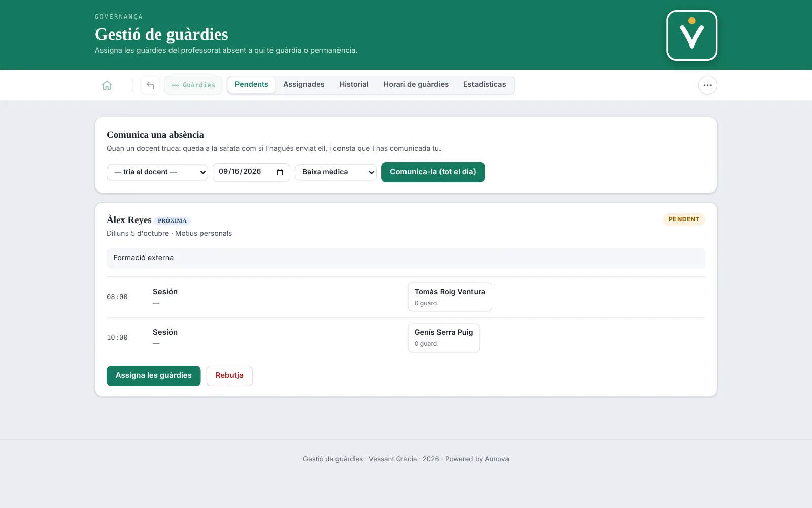
Task: Click the 08:00 session time
Action: [x=117, y=297]
